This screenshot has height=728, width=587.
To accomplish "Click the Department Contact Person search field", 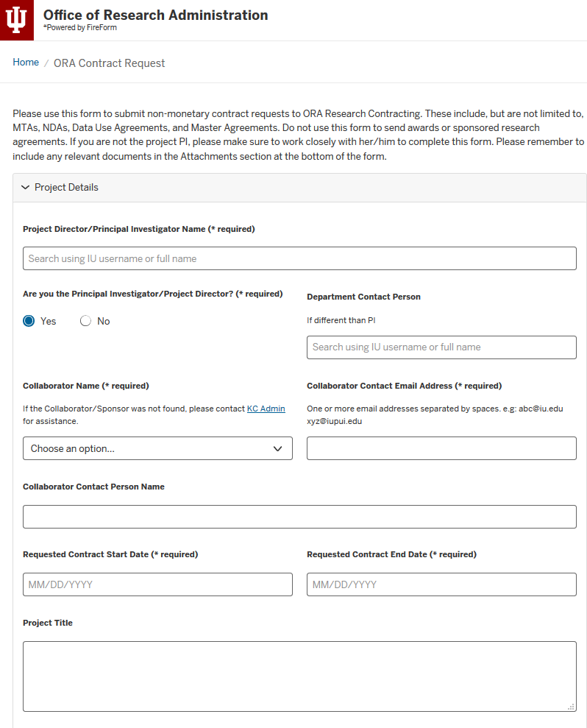I will [441, 347].
